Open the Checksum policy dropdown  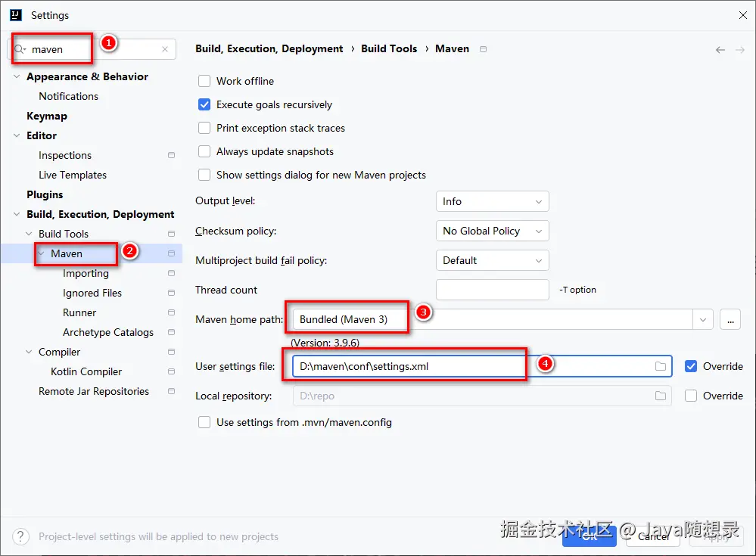pyautogui.click(x=492, y=231)
